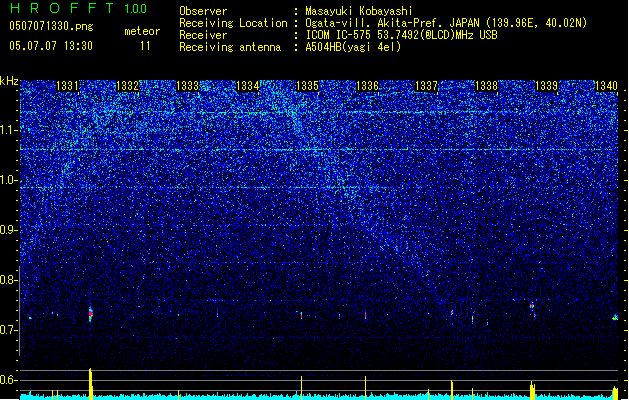Click the Receiving antenna label
Viewport: 629px width, 400px height.
[x=230, y=47]
